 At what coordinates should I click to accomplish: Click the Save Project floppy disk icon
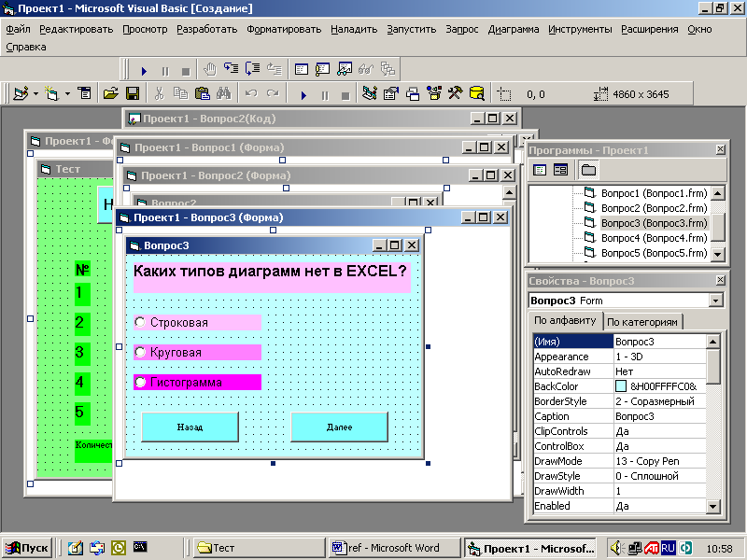[133, 93]
